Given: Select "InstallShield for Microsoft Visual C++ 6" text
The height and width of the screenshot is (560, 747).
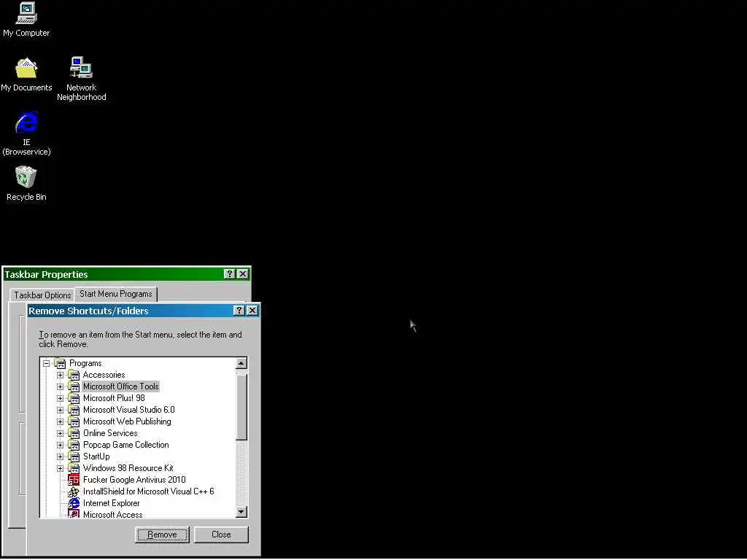Looking at the screenshot, I should (149, 492).
